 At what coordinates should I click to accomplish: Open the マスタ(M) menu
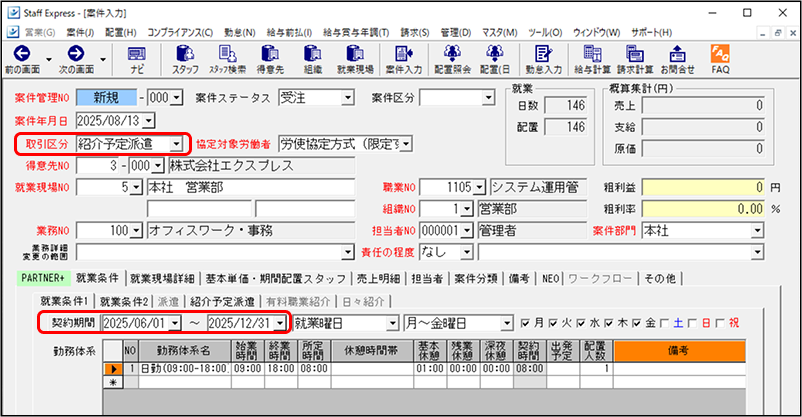500,32
